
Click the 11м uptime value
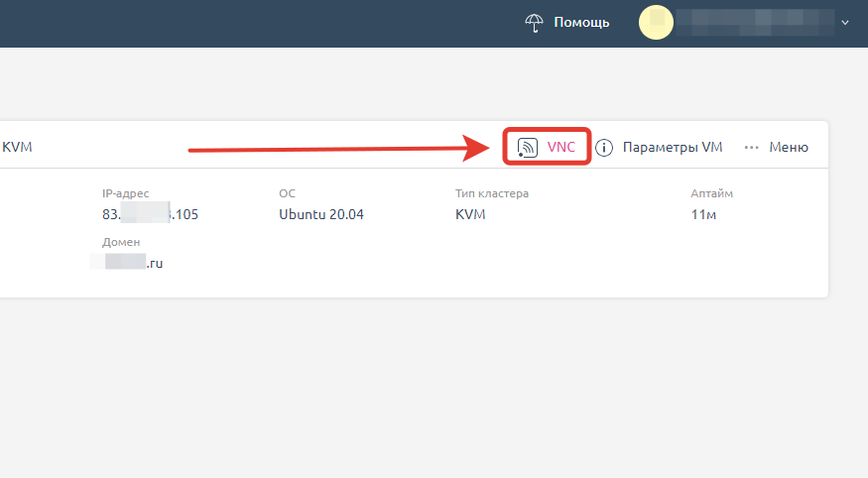click(x=703, y=214)
